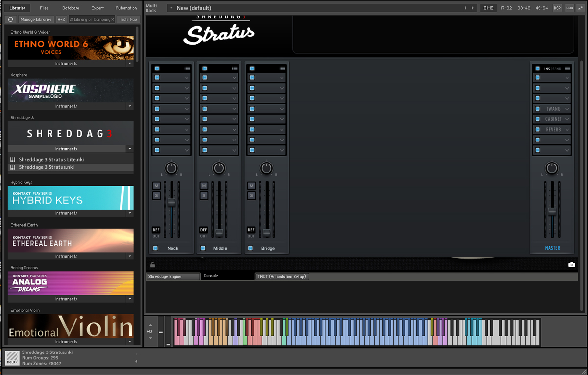Go to the previous multi preset arrow

(465, 8)
